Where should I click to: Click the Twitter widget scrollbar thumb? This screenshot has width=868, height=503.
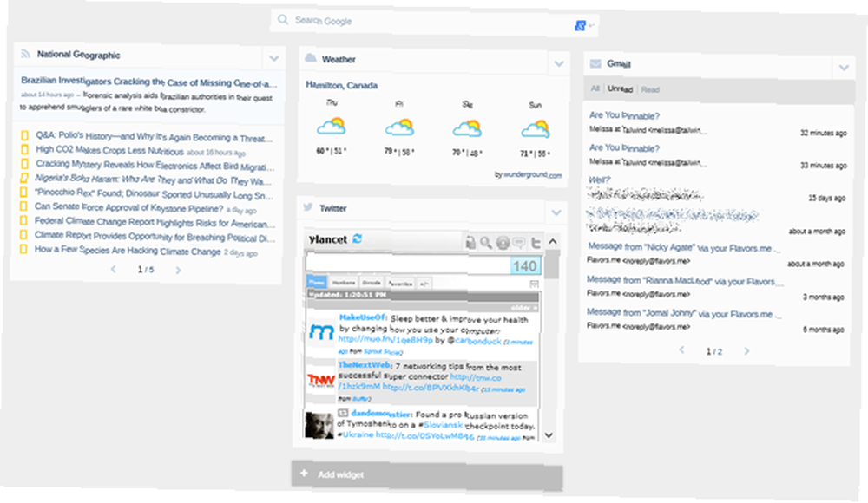pyautogui.click(x=551, y=265)
